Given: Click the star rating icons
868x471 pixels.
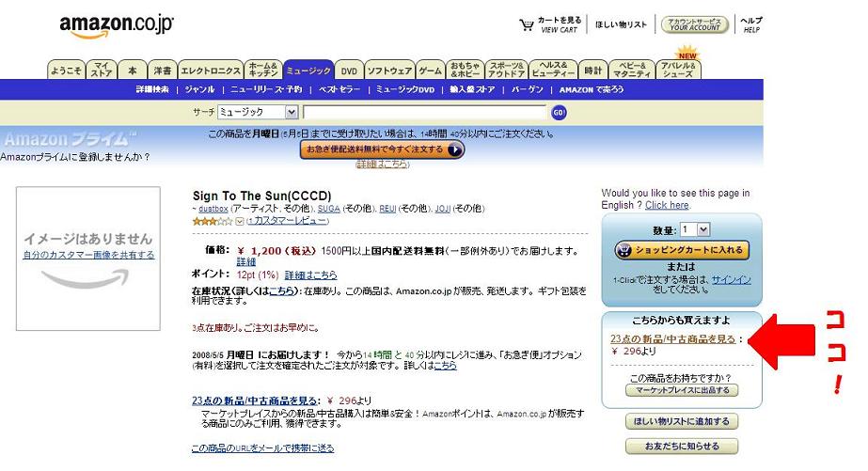Looking at the screenshot, I should click(213, 221).
